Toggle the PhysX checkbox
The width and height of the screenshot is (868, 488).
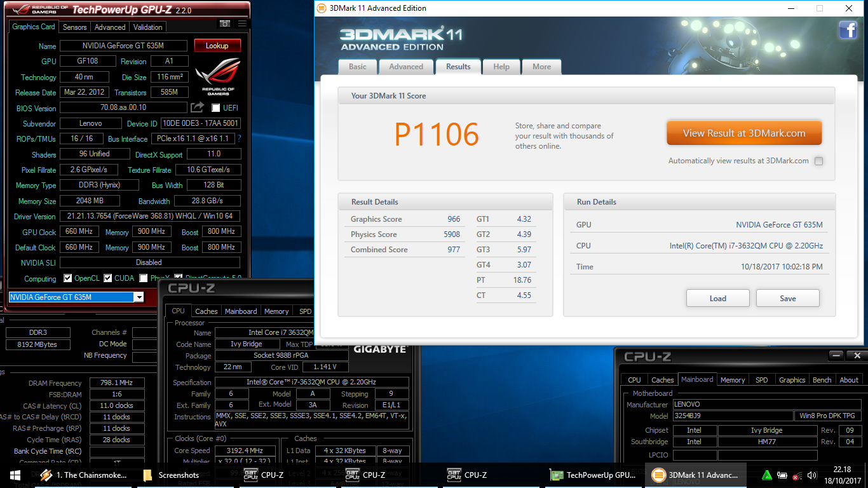tap(144, 278)
